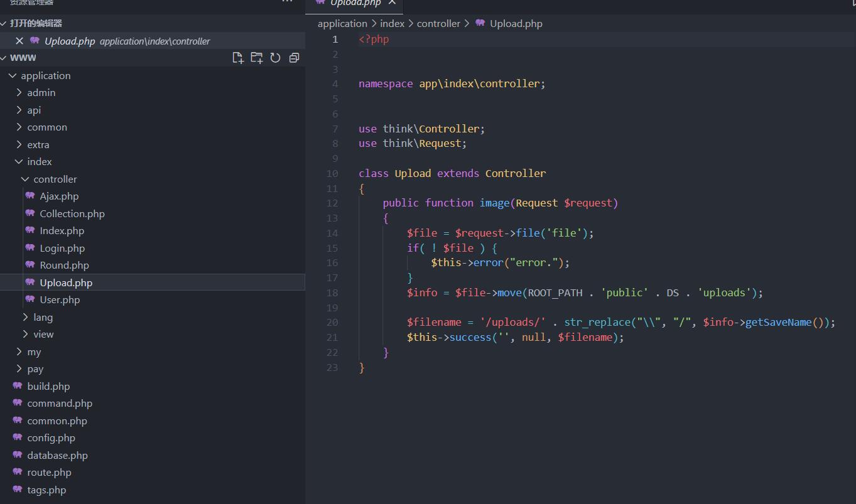Open the explorer more actions ellipsis

click(287, 2)
